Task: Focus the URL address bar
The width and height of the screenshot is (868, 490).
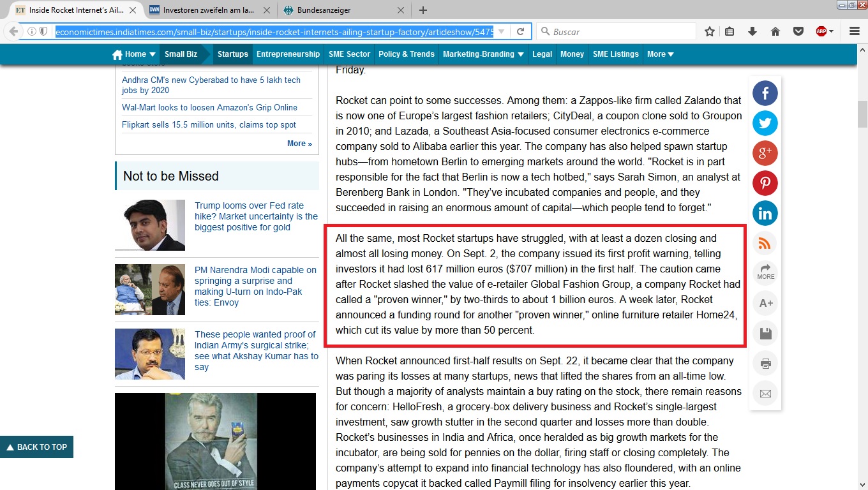Action: pyautogui.click(x=273, y=31)
